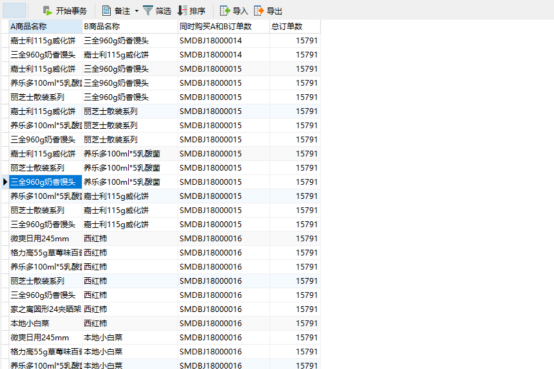Select 养乐多100ml*5乳酸菌 in the row with B 三全960g奶香馒头

tap(46, 83)
